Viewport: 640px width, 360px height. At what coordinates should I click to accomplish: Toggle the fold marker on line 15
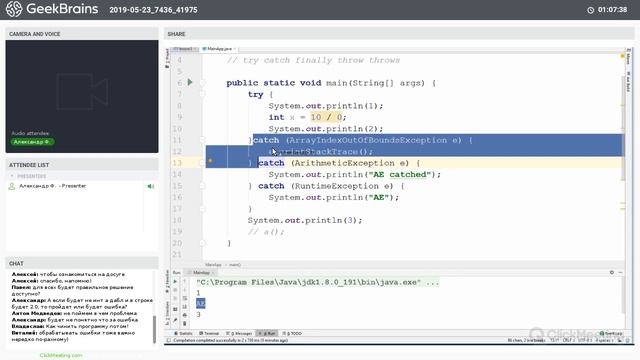pos(202,186)
